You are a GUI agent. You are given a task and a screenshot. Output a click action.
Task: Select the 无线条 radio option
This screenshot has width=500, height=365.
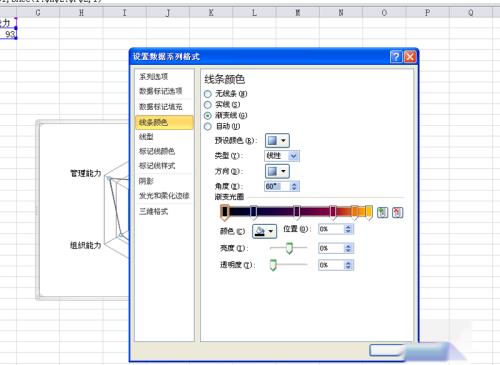[208, 94]
